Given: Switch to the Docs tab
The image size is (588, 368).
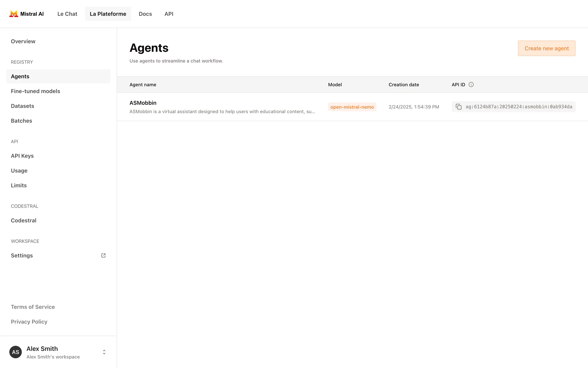Looking at the screenshot, I should tap(145, 14).
